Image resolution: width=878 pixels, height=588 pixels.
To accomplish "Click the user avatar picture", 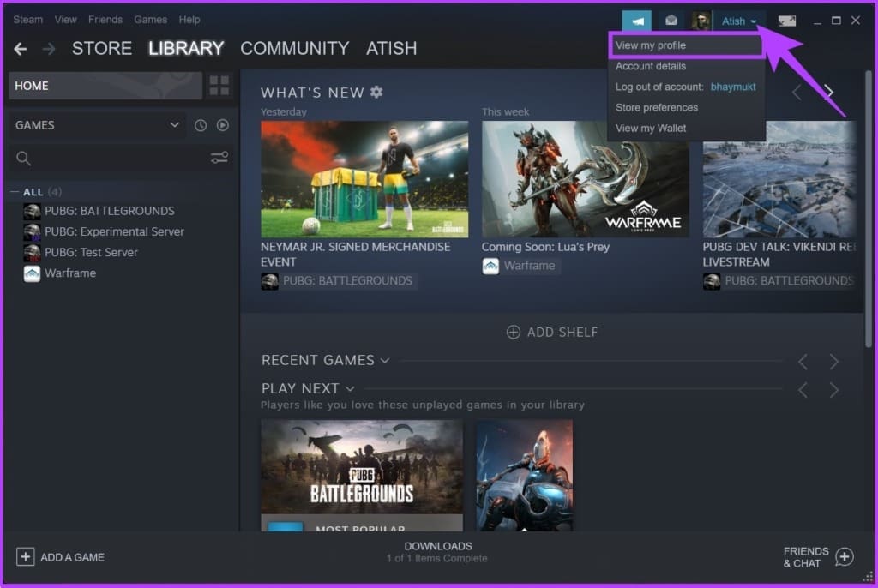I will pos(701,21).
